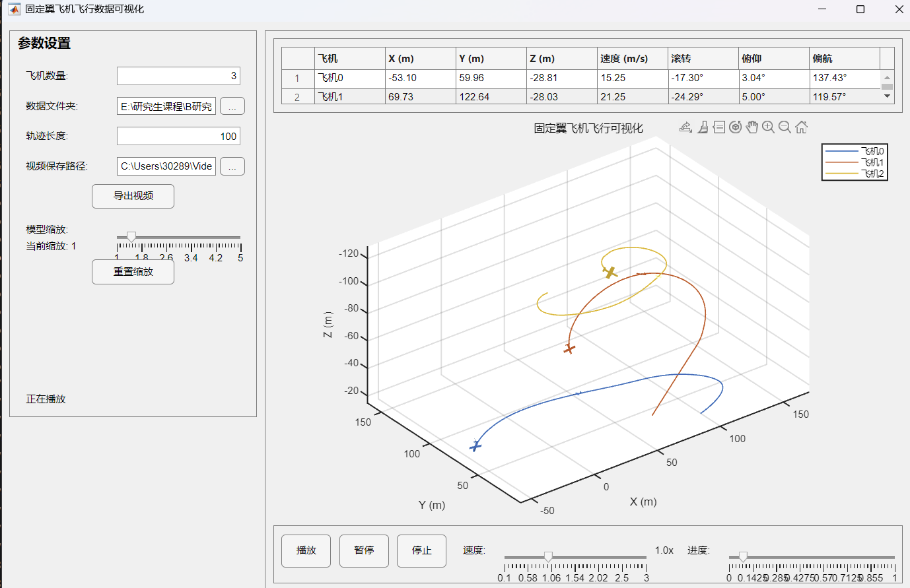Click the X (m) column header
The height and width of the screenshot is (588, 910).
click(421, 58)
